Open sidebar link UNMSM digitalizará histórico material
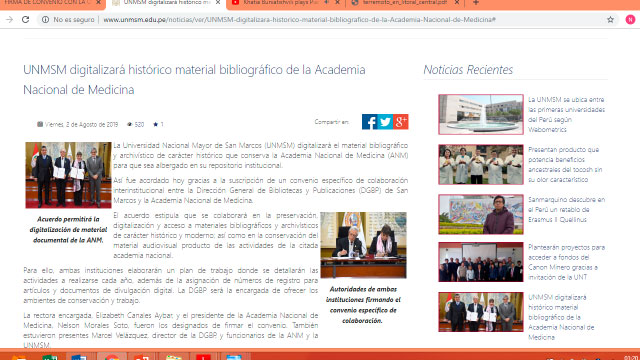640x360 pixels. click(561, 317)
